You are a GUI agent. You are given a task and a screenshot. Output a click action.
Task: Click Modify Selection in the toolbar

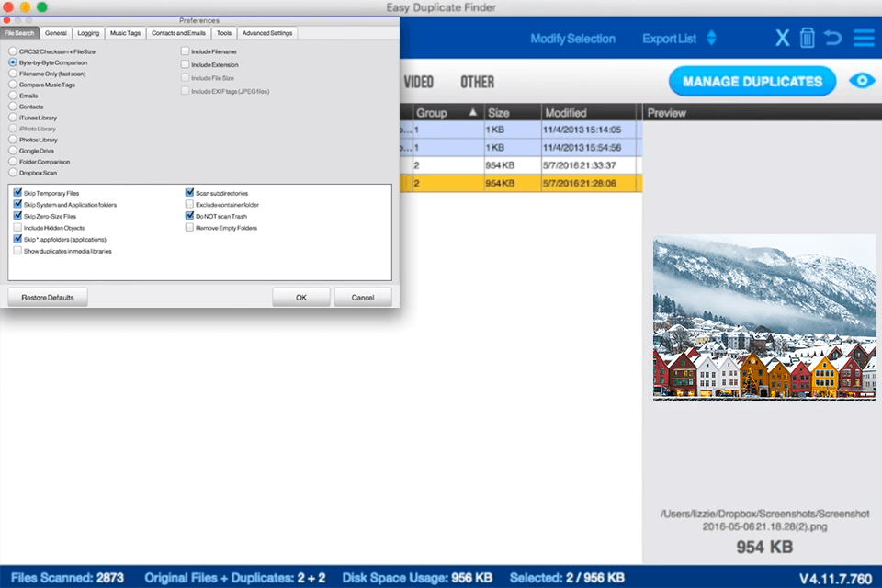click(x=573, y=39)
